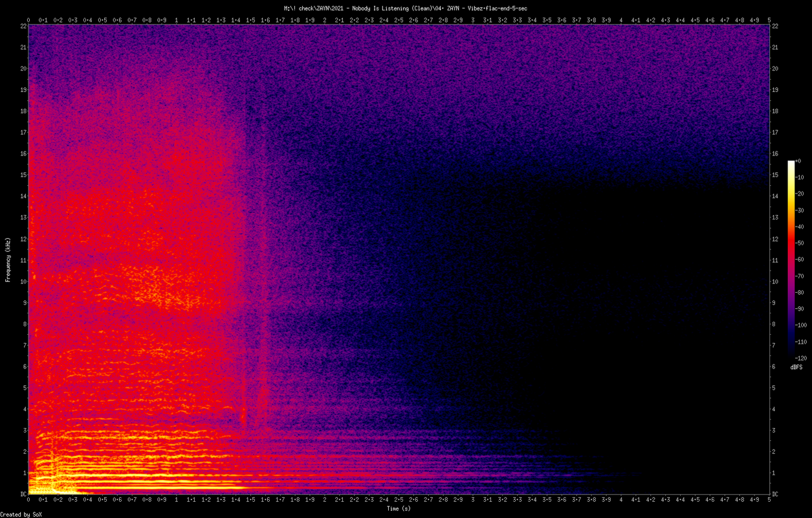Click the '4.5' tick on the top time axis
The height and width of the screenshot is (518, 812).
(x=696, y=20)
